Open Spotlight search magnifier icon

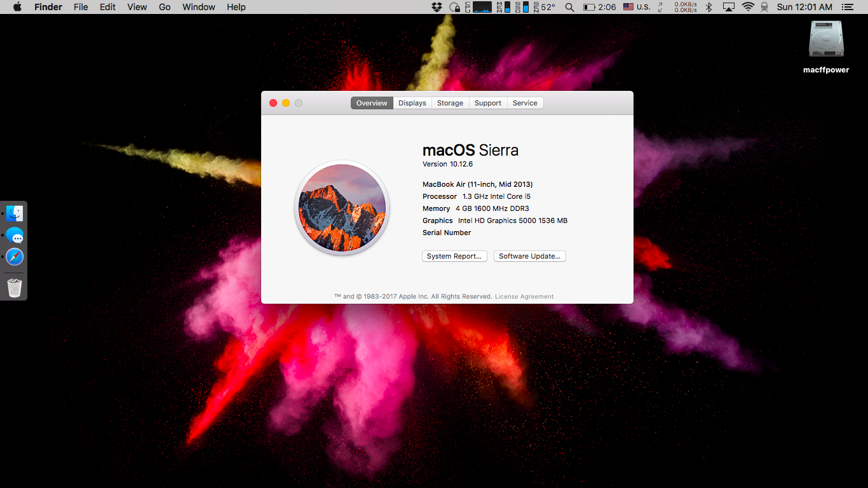point(569,7)
